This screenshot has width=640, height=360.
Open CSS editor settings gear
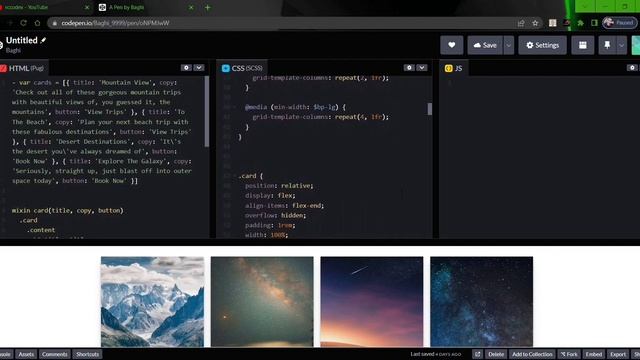pos(409,68)
